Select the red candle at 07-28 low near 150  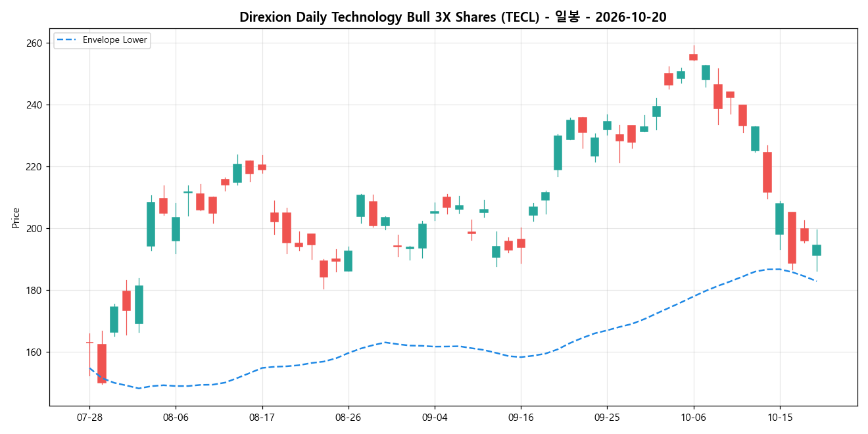(x=102, y=364)
